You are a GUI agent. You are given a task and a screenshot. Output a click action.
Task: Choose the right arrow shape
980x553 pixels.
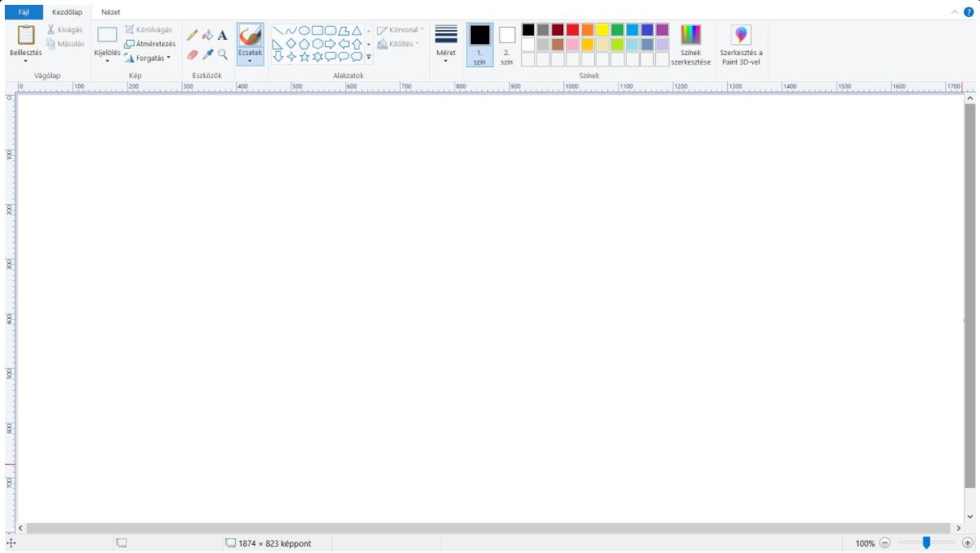pyautogui.click(x=331, y=45)
